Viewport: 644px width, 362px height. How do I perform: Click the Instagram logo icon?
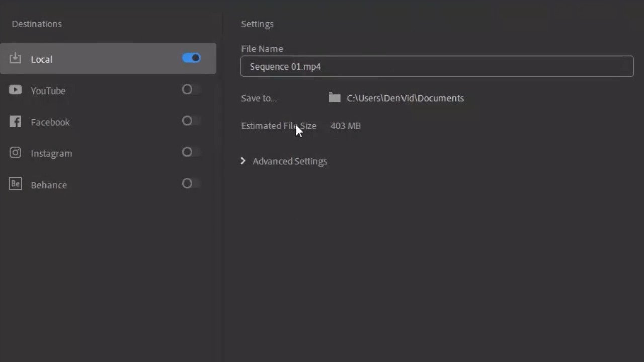click(x=15, y=153)
